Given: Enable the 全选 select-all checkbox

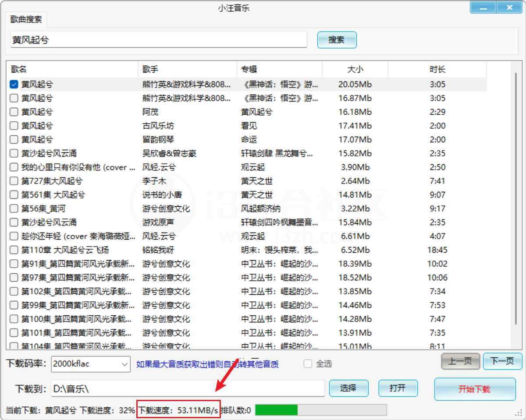Looking at the screenshot, I should pos(308,364).
